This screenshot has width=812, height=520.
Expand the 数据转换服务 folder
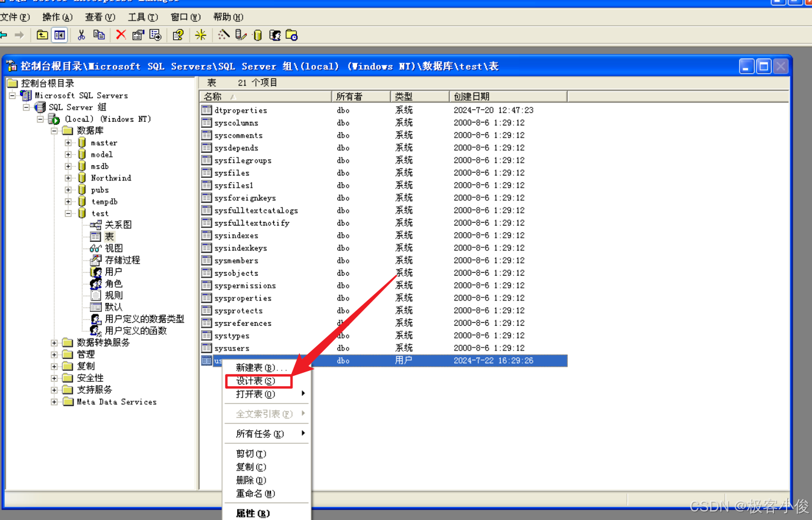[x=54, y=343]
